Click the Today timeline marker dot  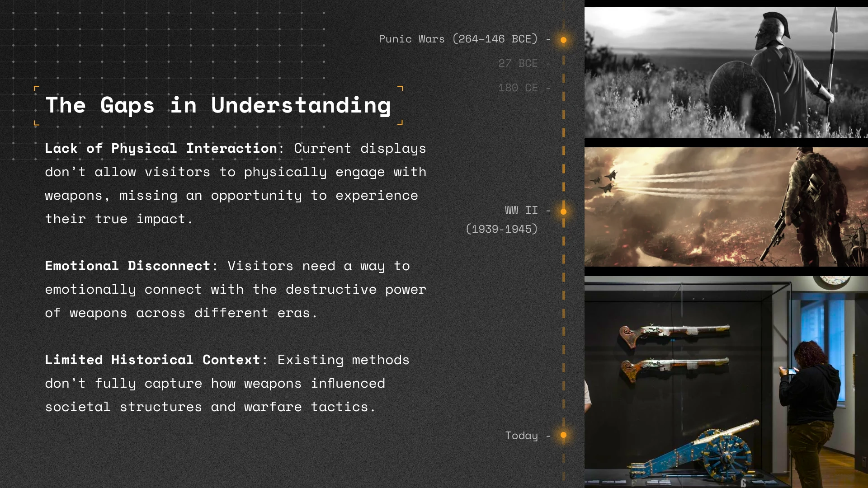pos(563,435)
